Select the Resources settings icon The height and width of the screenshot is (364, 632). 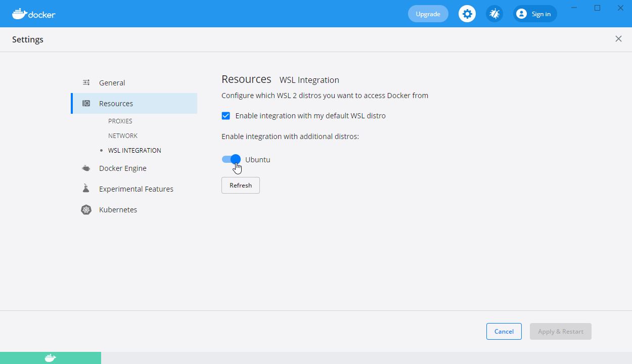tap(86, 103)
